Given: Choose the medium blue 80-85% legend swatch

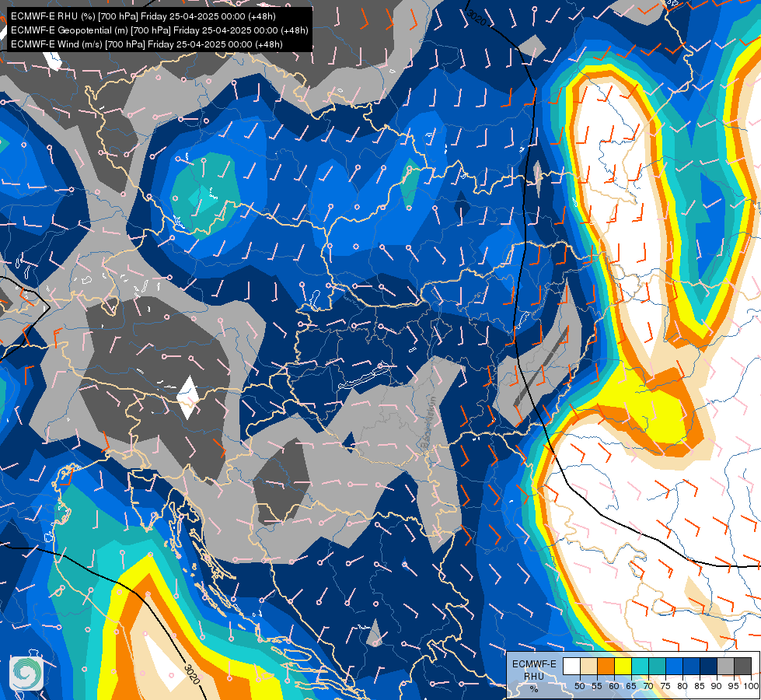Looking at the screenshot, I should pos(691,666).
